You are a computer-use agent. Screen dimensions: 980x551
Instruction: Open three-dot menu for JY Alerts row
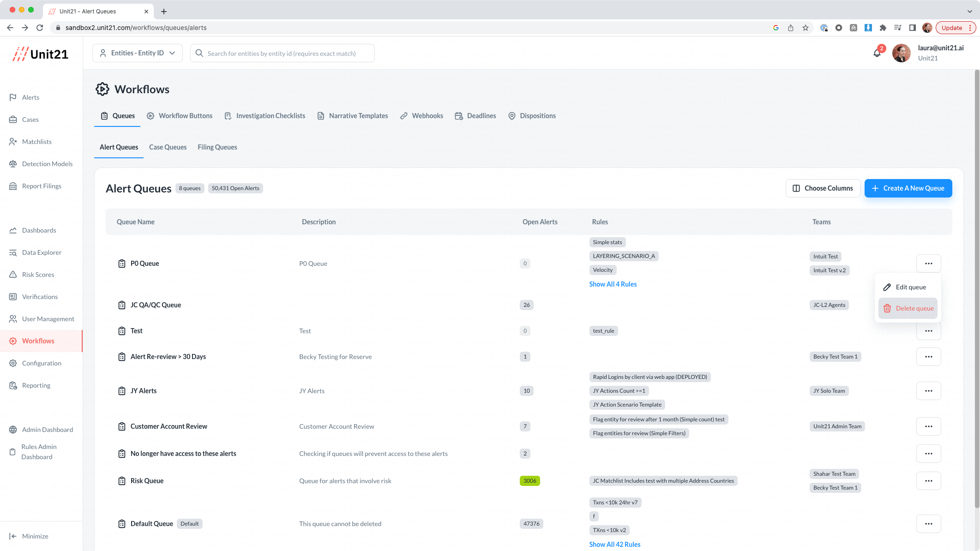[x=928, y=391]
